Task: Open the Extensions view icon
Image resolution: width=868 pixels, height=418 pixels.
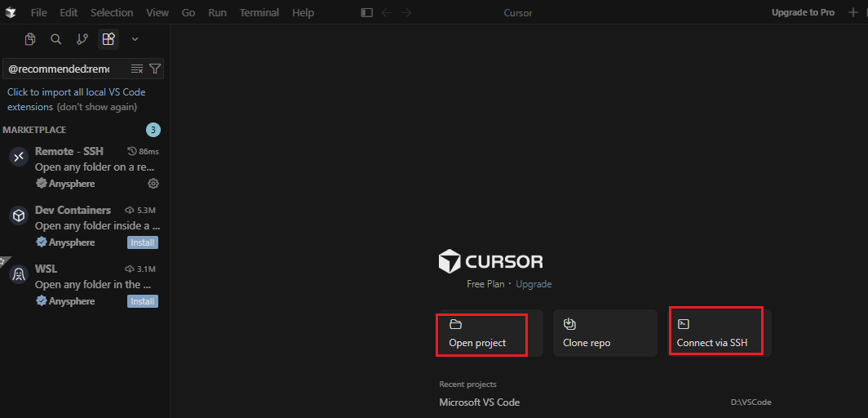Action: tap(108, 38)
